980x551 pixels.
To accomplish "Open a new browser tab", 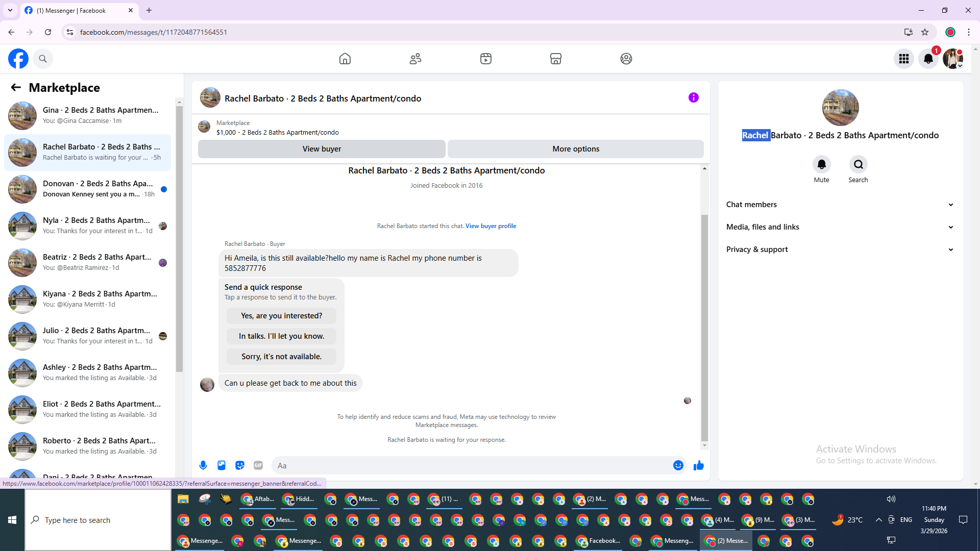I will click(149, 10).
